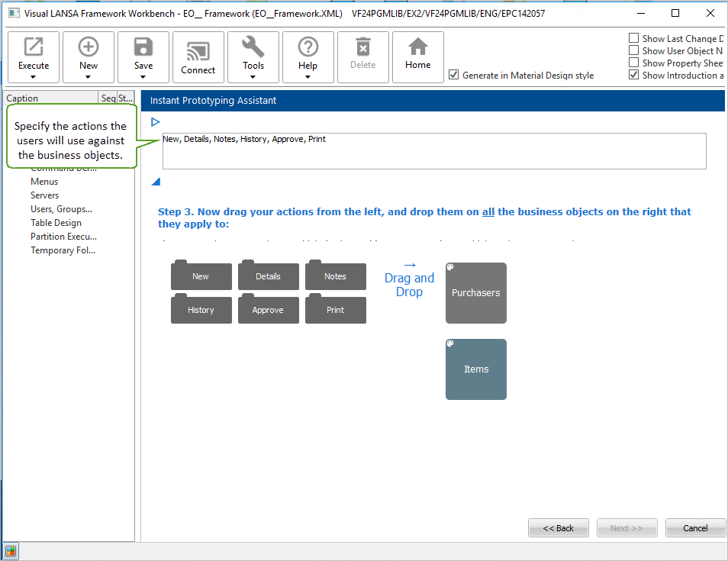
Task: Click the Execute toolbar icon
Action: click(34, 47)
